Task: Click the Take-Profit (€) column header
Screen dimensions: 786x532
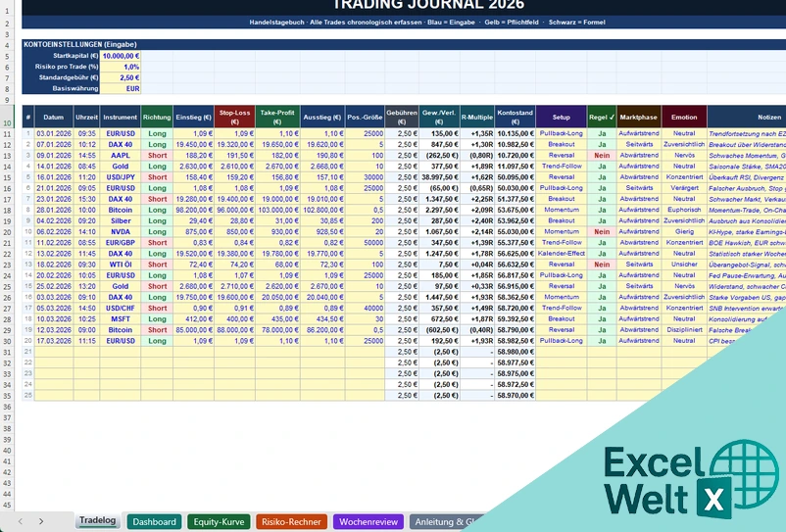Action: tap(277, 117)
